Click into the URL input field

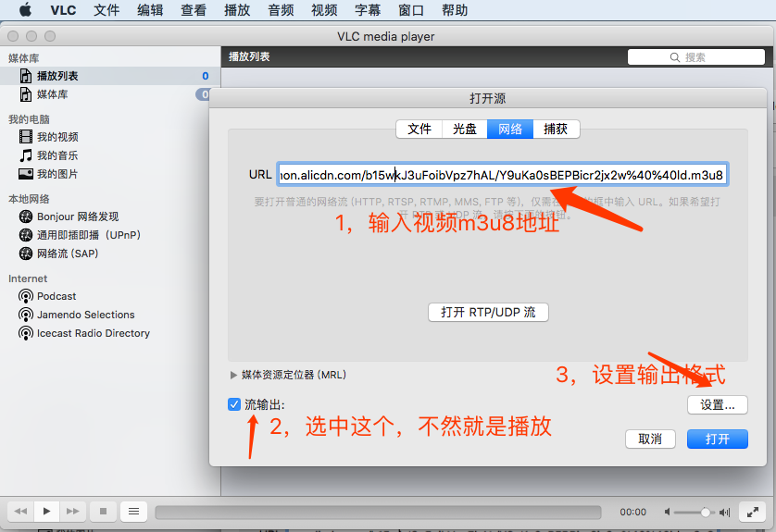pos(502,175)
